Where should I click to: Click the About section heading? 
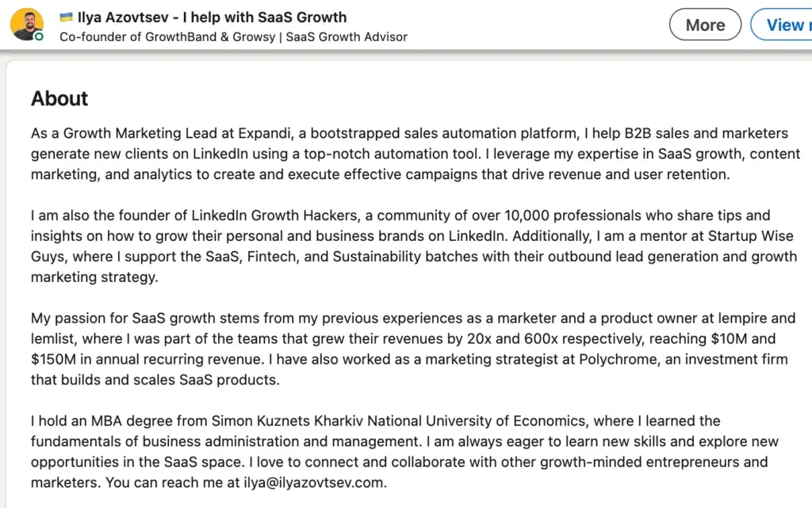click(x=59, y=99)
